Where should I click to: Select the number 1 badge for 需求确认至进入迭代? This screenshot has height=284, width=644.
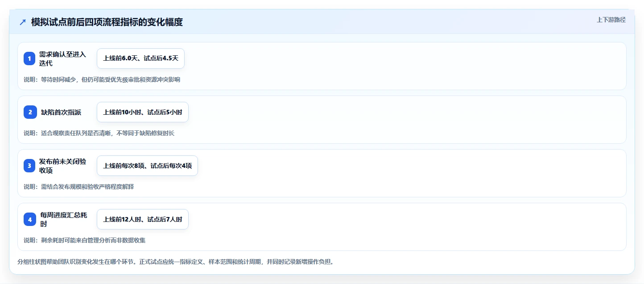tap(29, 58)
